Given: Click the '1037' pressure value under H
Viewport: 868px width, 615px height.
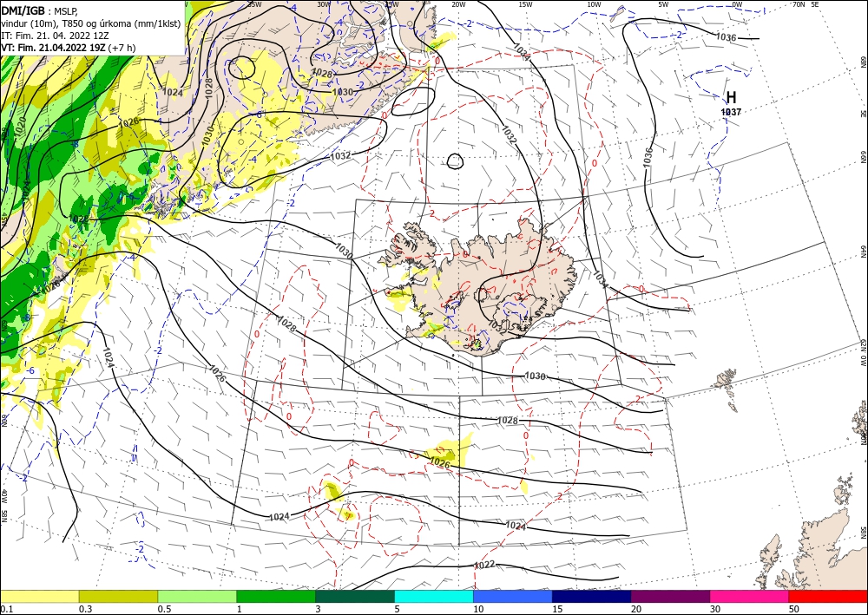Looking at the screenshot, I should click(x=731, y=112).
